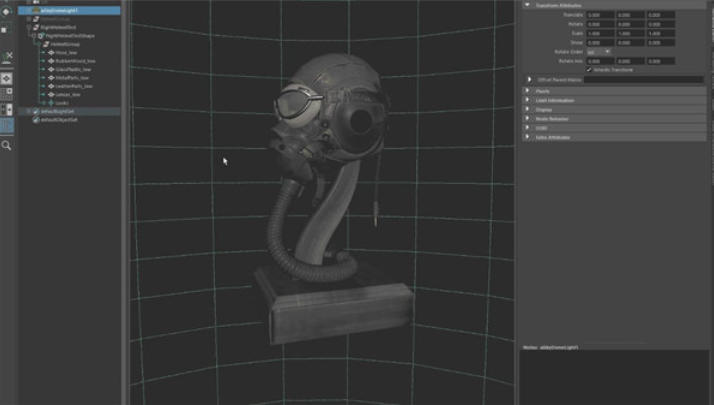Click the FlightHelmetDisc transform node icon

(x=33, y=27)
